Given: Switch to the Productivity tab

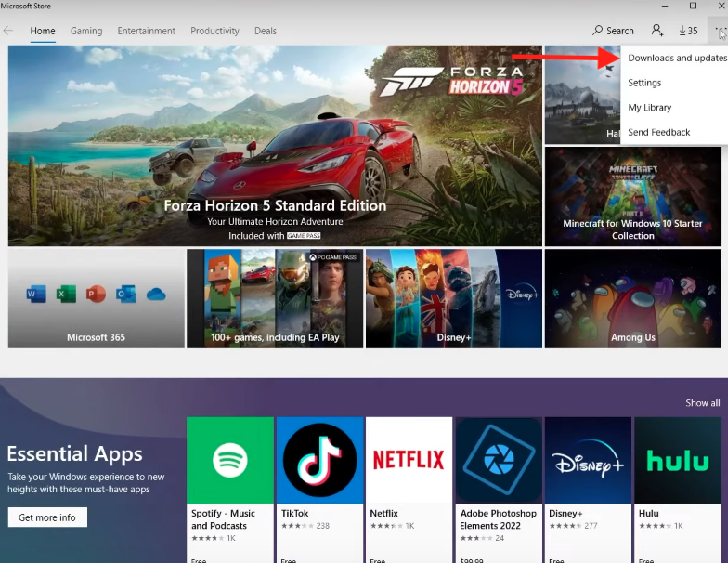Looking at the screenshot, I should click(x=215, y=31).
